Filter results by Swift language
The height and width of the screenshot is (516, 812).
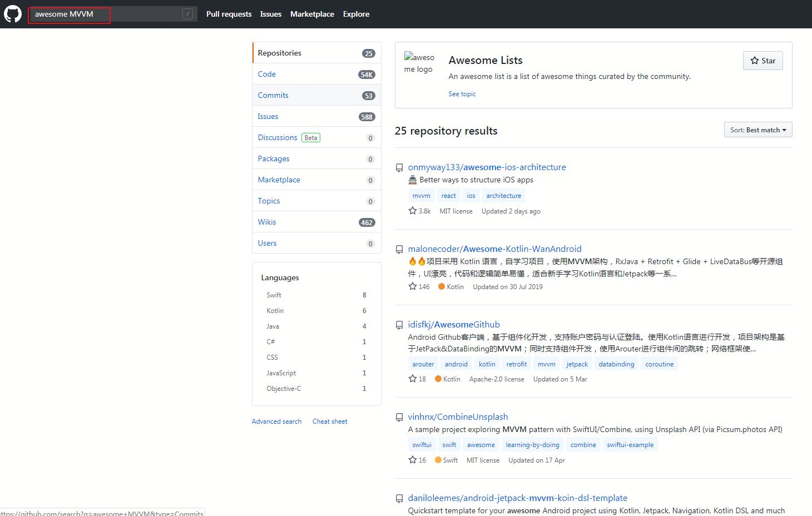pyautogui.click(x=316, y=295)
